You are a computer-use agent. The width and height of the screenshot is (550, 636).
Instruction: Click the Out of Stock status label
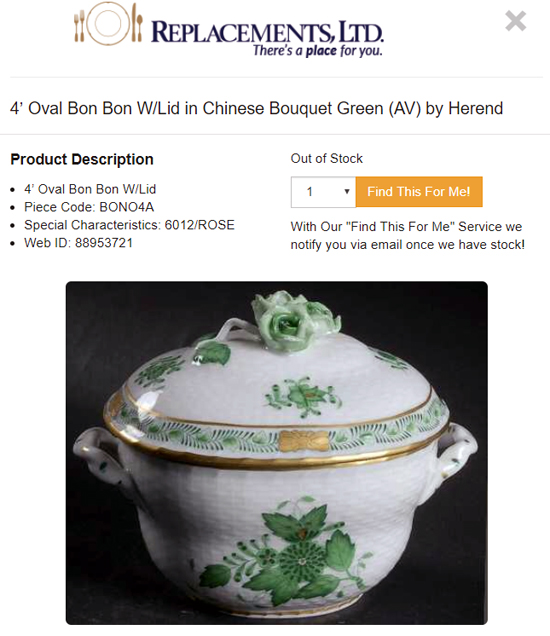(327, 159)
